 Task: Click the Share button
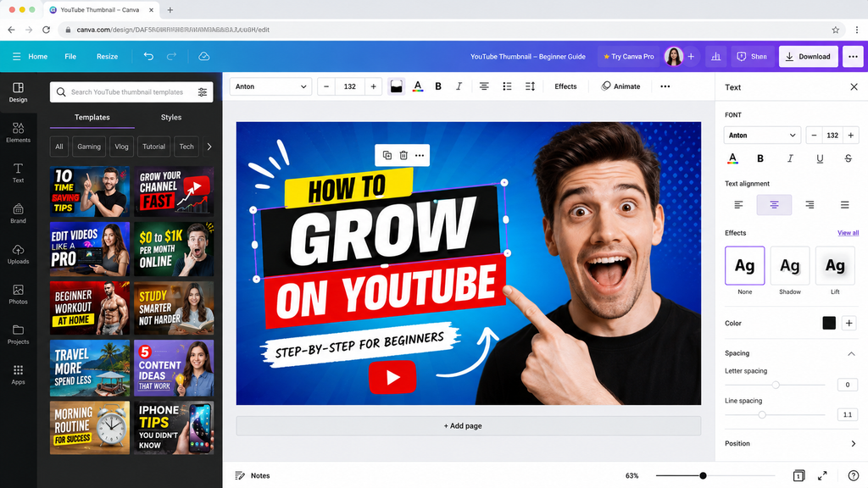click(752, 57)
